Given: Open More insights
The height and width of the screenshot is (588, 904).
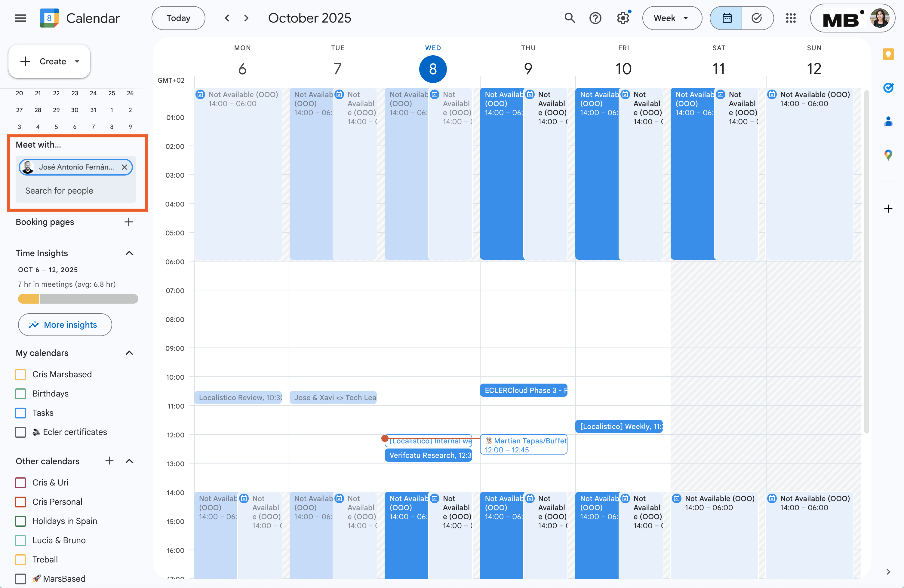Looking at the screenshot, I should click(x=65, y=325).
